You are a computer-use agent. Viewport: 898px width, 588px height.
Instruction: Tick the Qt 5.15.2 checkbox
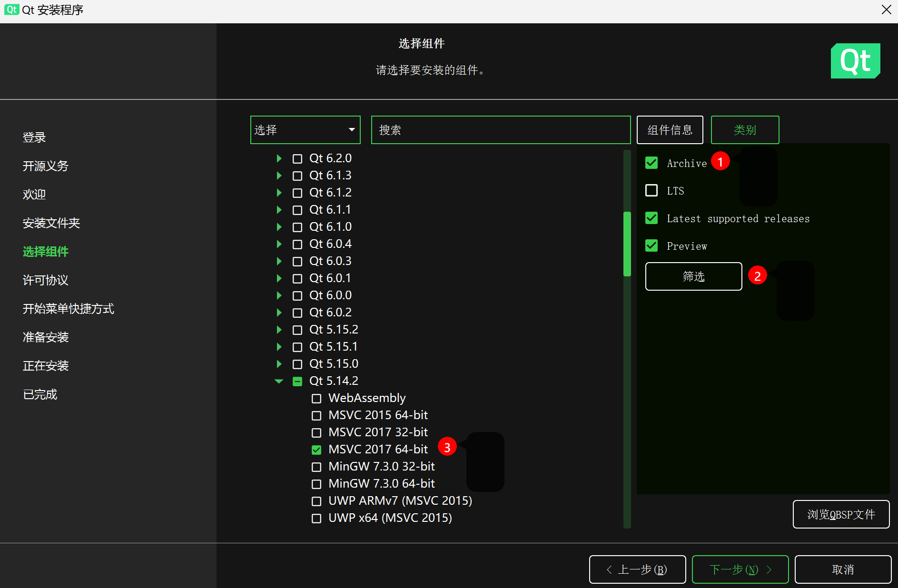pyautogui.click(x=297, y=330)
